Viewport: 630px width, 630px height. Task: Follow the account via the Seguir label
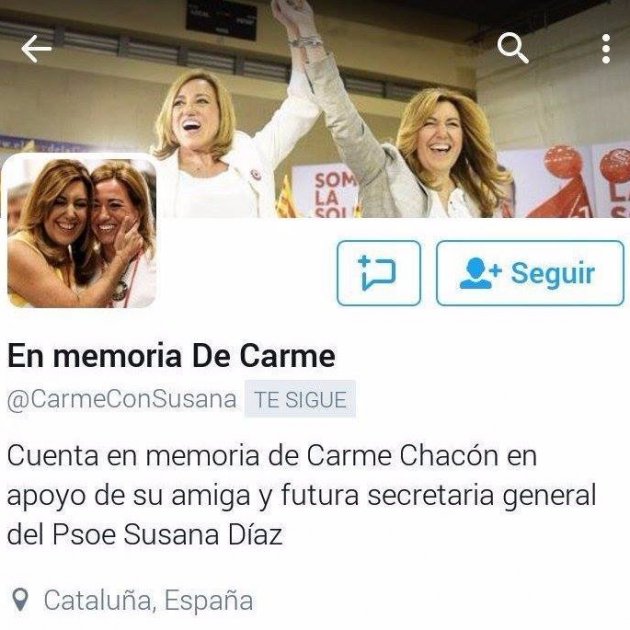coord(552,274)
